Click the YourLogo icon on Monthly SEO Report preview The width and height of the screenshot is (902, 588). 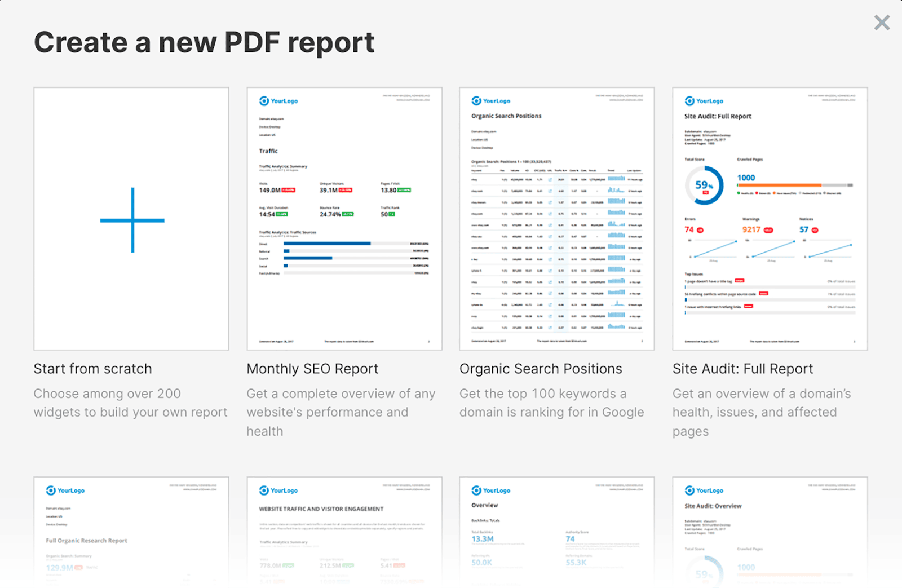pyautogui.click(x=263, y=101)
